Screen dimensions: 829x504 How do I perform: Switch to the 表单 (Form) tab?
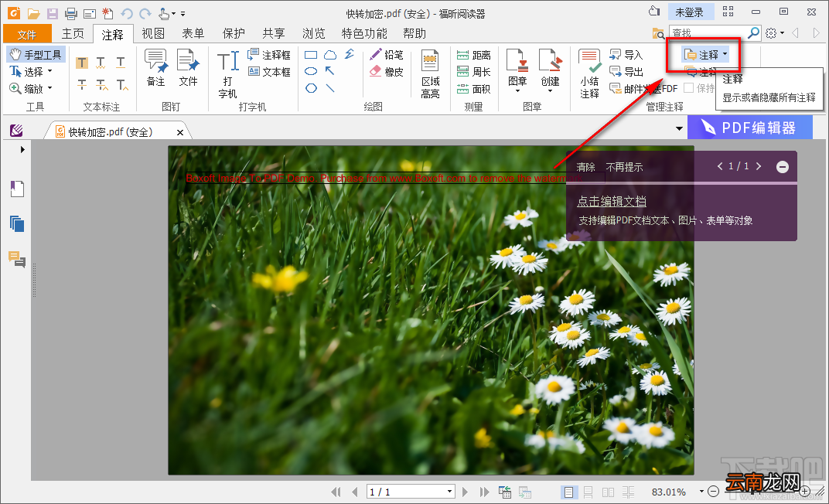tap(193, 34)
